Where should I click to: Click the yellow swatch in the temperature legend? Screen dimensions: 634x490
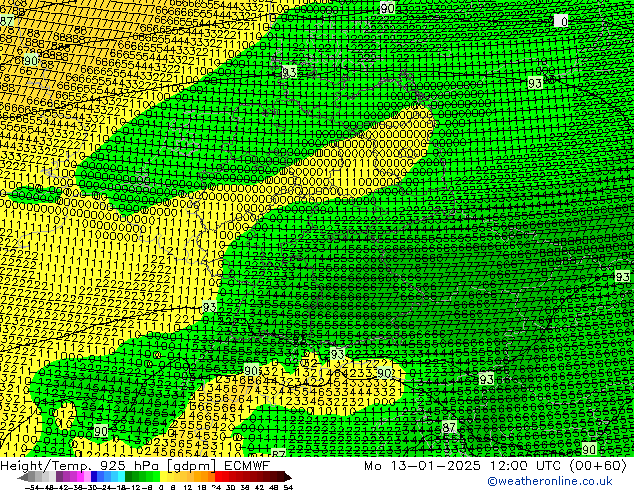coord(163,477)
